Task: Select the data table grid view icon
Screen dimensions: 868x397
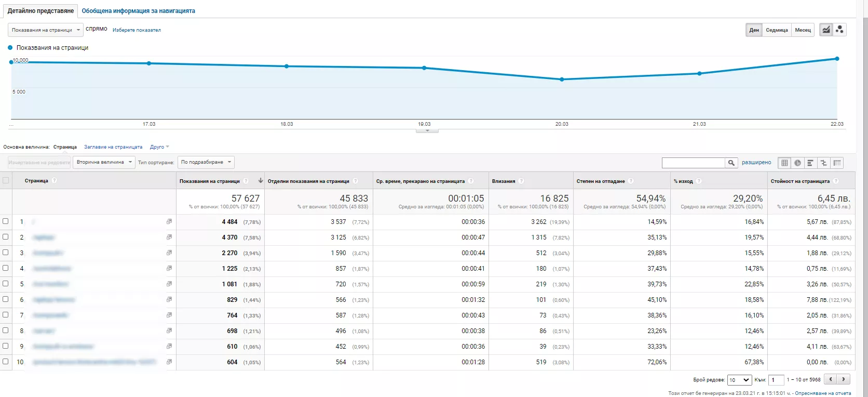Action: [784, 163]
